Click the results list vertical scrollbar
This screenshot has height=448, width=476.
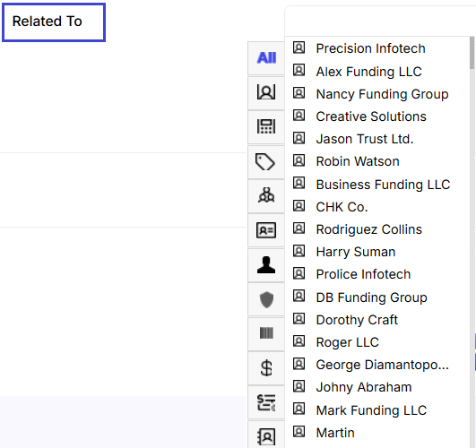[x=472, y=242]
